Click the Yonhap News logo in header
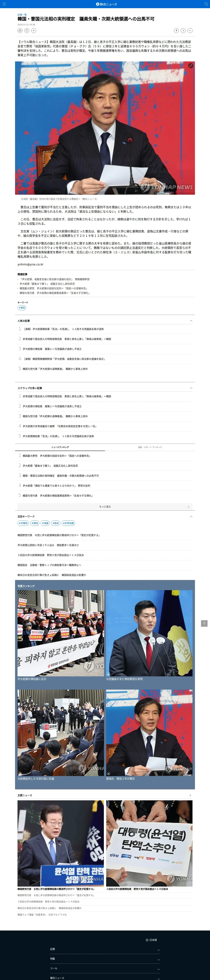Screen dimensions: 210x980 click(106, 4)
